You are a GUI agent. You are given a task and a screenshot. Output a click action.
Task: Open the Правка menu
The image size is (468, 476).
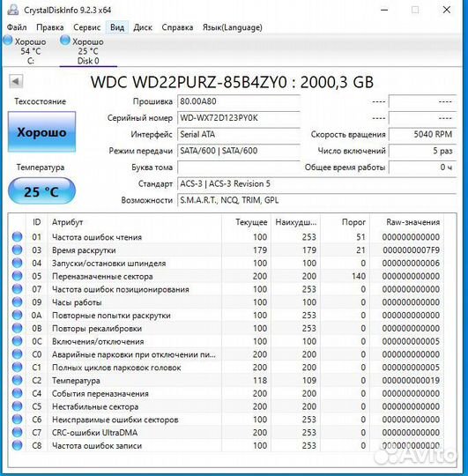coord(49,27)
